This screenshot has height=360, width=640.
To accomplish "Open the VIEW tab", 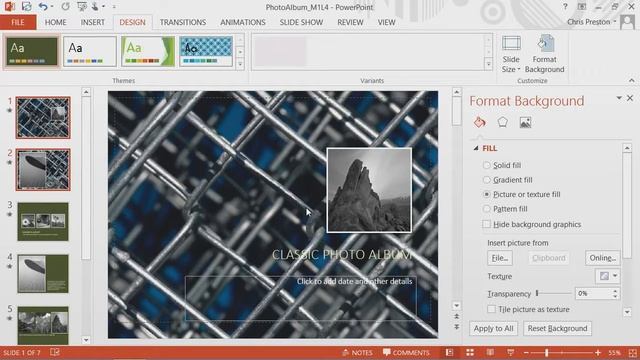I will pyautogui.click(x=386, y=22).
